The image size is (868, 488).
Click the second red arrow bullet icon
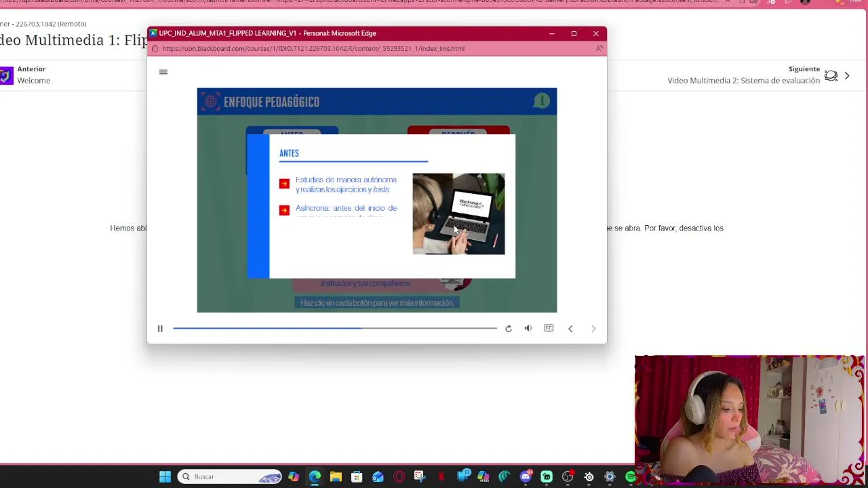pos(284,210)
